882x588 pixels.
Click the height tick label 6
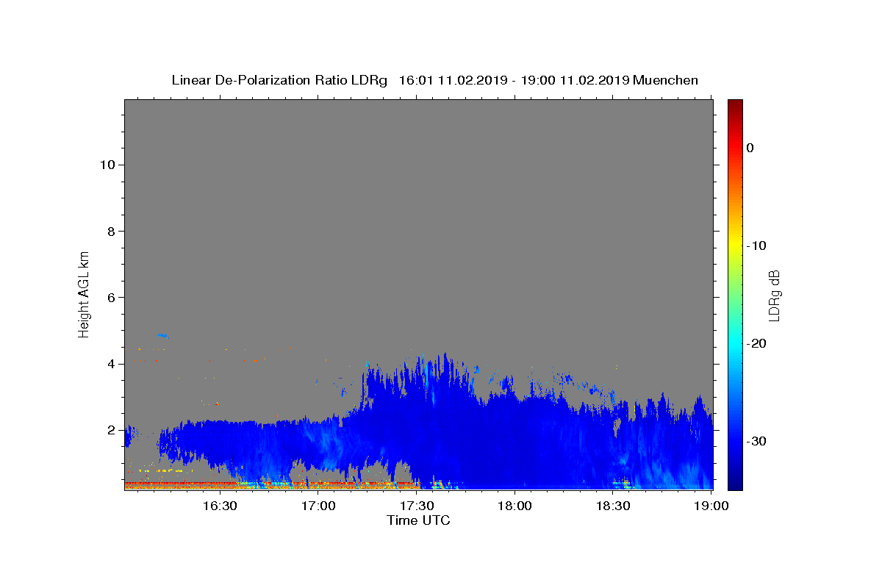112,298
